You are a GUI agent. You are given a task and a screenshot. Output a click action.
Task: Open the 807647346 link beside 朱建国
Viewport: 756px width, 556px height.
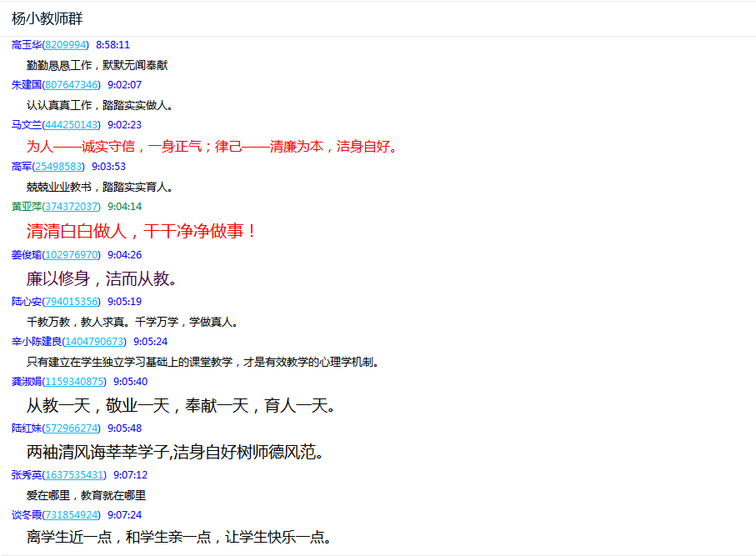pyautogui.click(x=71, y=85)
